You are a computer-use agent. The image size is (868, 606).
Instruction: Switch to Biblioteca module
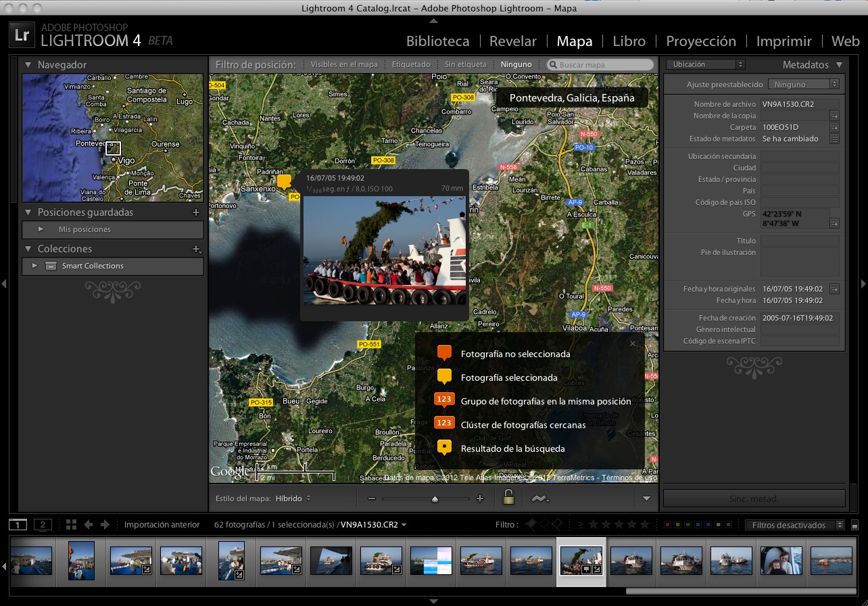coord(437,41)
